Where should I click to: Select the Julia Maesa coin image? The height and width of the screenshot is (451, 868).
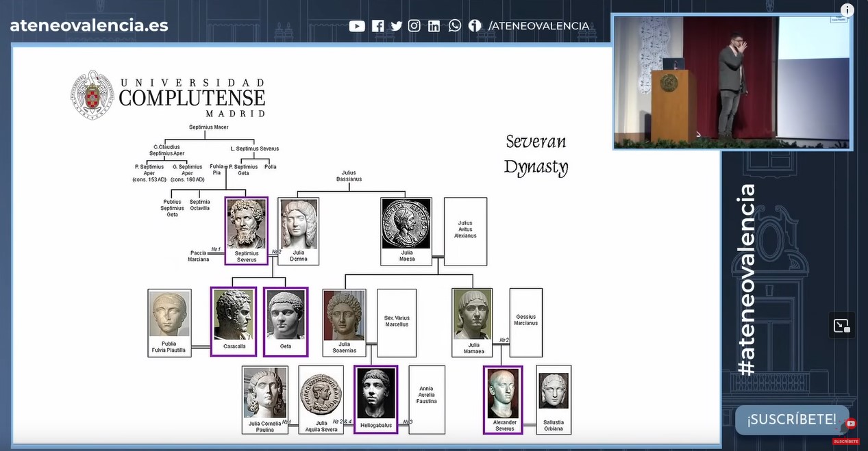[x=406, y=224]
